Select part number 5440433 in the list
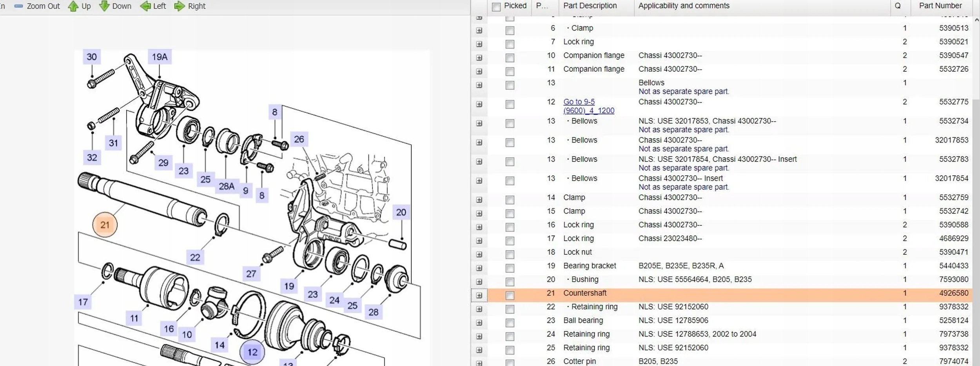Screen dimensions: 980x366 (953, 266)
